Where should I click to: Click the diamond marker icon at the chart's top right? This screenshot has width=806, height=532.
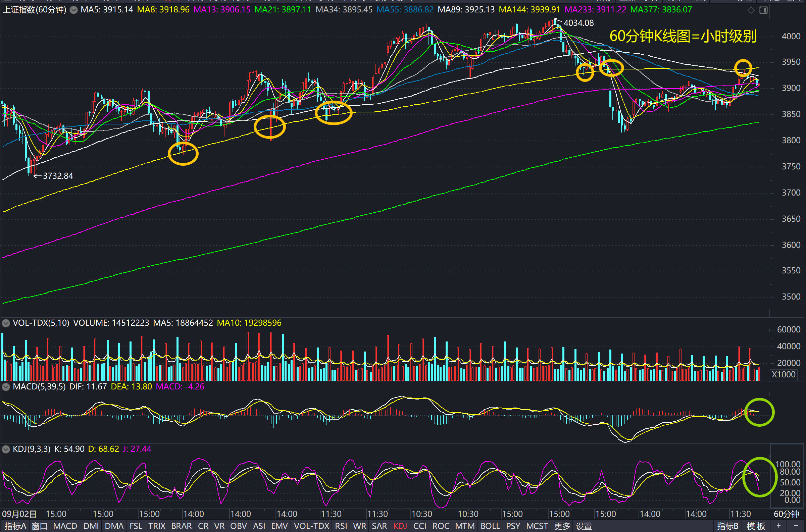click(x=751, y=10)
